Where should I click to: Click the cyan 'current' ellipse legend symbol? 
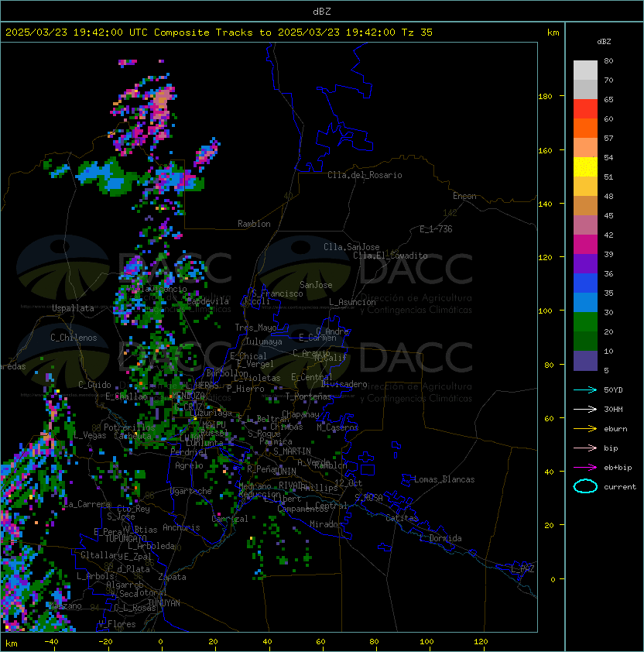[x=585, y=486]
